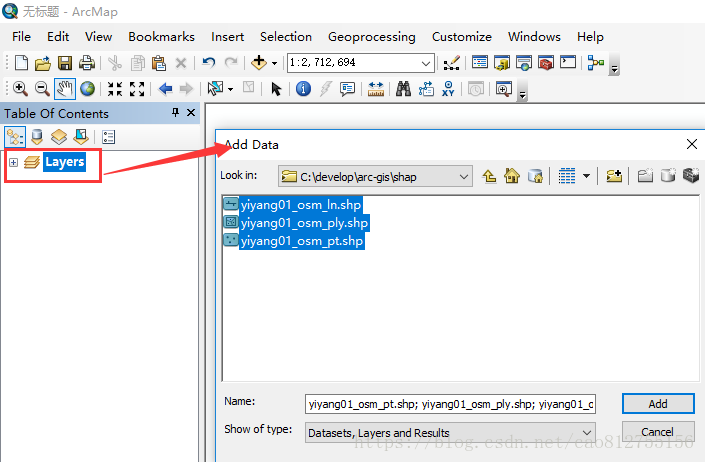Screen dimensions: 705x462
Task: Undo the last action
Action: [208, 63]
